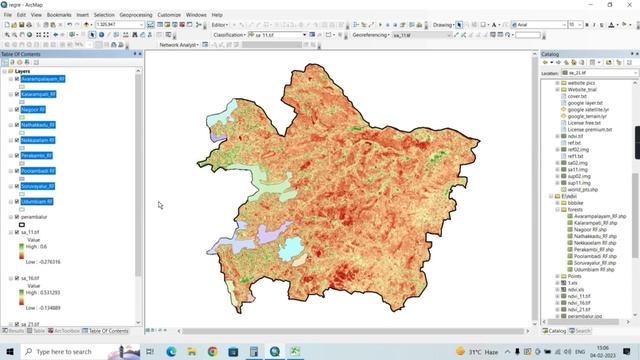Click List By Visibility icon
Image resolution: width=640 pixels, height=360 pixels.
(20, 62)
